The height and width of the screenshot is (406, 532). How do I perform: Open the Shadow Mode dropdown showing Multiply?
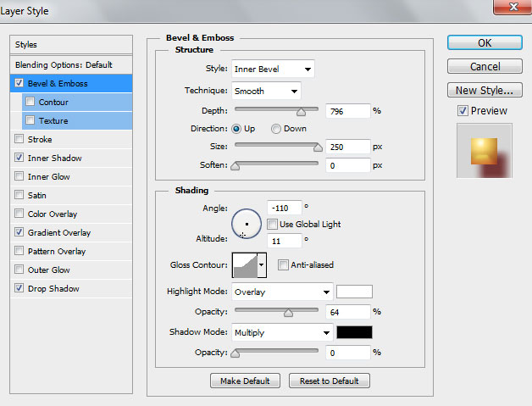[282, 332]
